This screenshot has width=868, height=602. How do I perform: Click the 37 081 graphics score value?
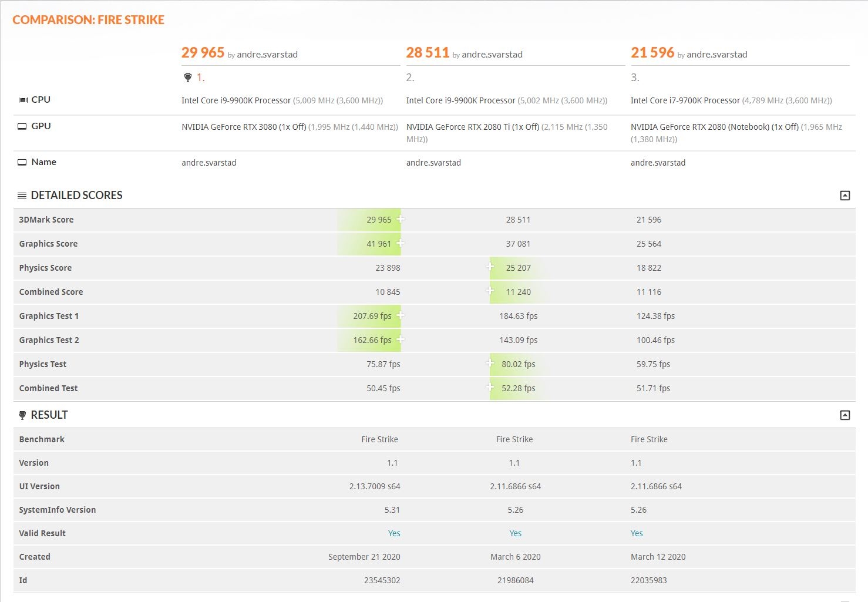click(518, 244)
